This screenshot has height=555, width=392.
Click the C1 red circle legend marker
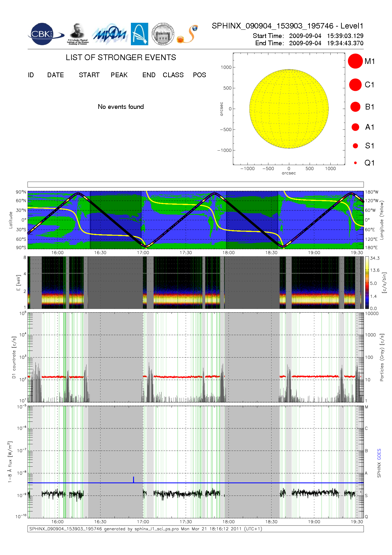coord(355,85)
